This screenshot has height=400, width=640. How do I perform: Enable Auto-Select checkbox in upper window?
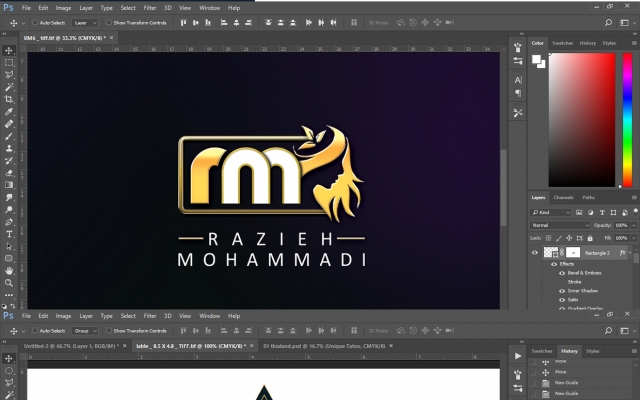point(35,22)
